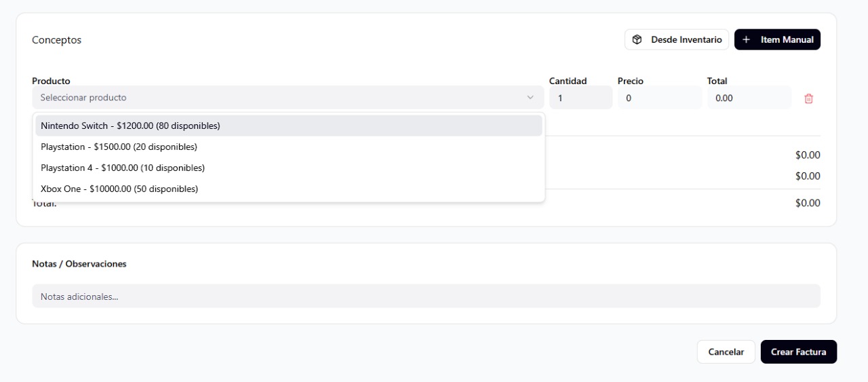Click the Notas adicionales text field
The height and width of the screenshot is (382, 868).
point(426,297)
